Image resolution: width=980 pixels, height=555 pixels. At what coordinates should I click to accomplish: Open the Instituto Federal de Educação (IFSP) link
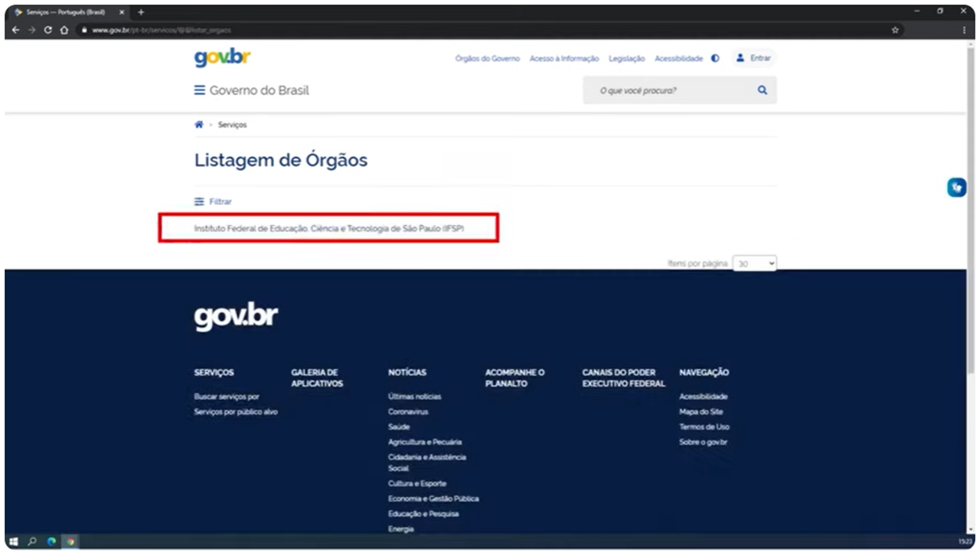point(329,228)
